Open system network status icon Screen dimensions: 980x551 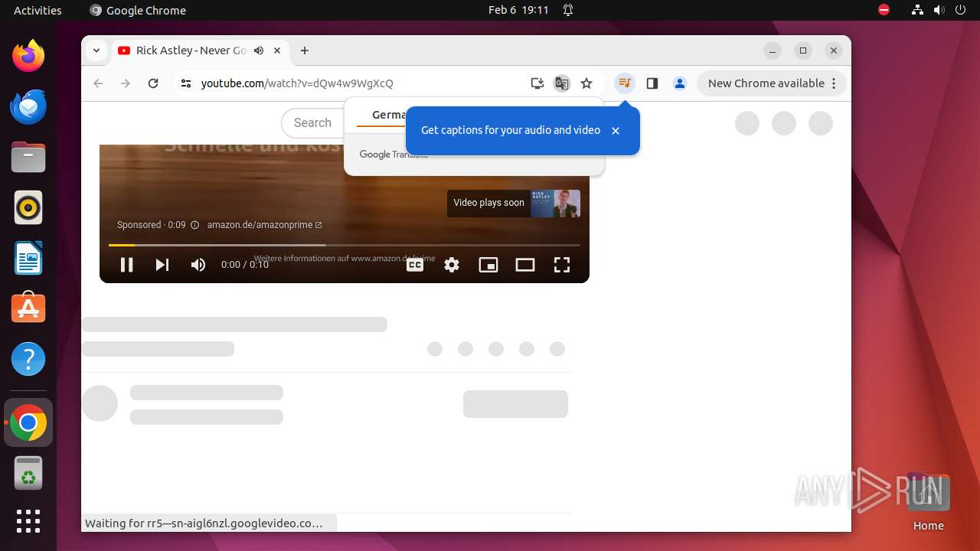click(917, 10)
